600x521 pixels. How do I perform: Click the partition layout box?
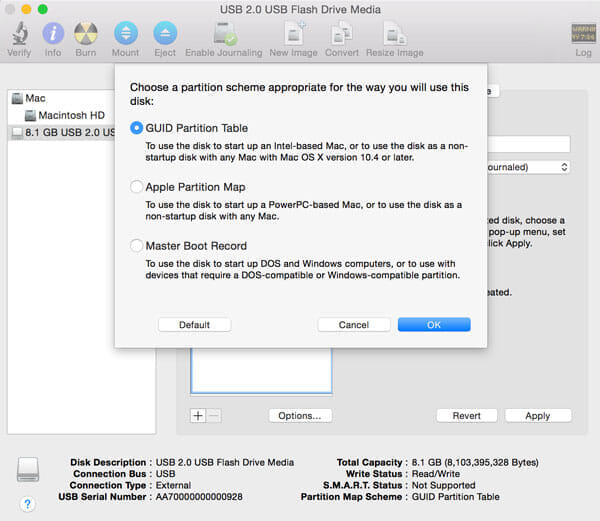tap(261, 370)
